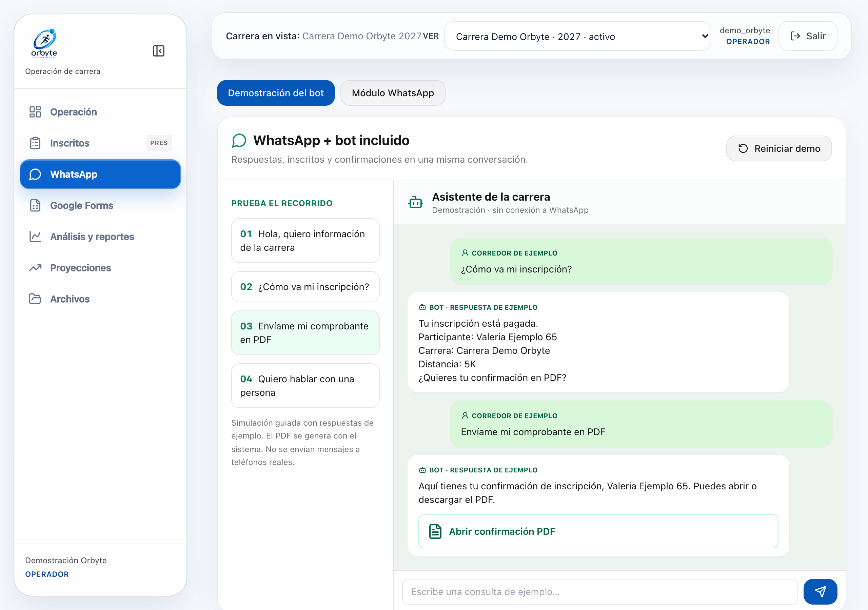Viewport: 868px width, 610px height.
Task: Send the message with the paper plane button
Action: coord(820,592)
